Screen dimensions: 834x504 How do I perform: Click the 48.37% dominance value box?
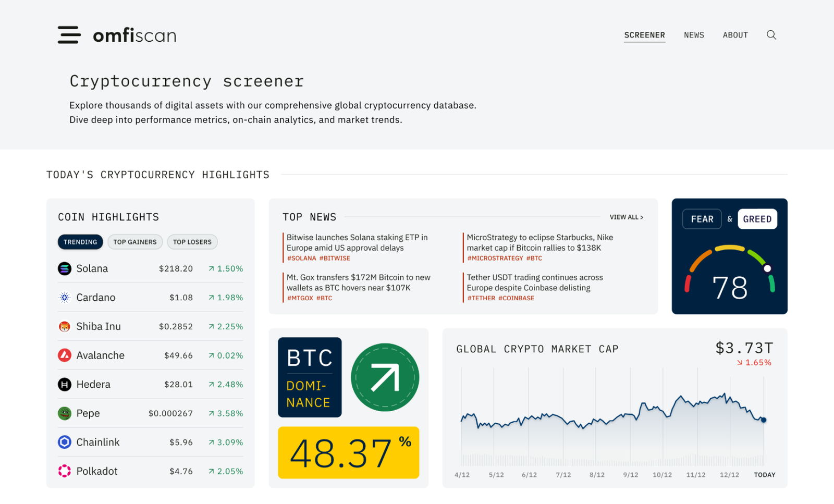(349, 453)
